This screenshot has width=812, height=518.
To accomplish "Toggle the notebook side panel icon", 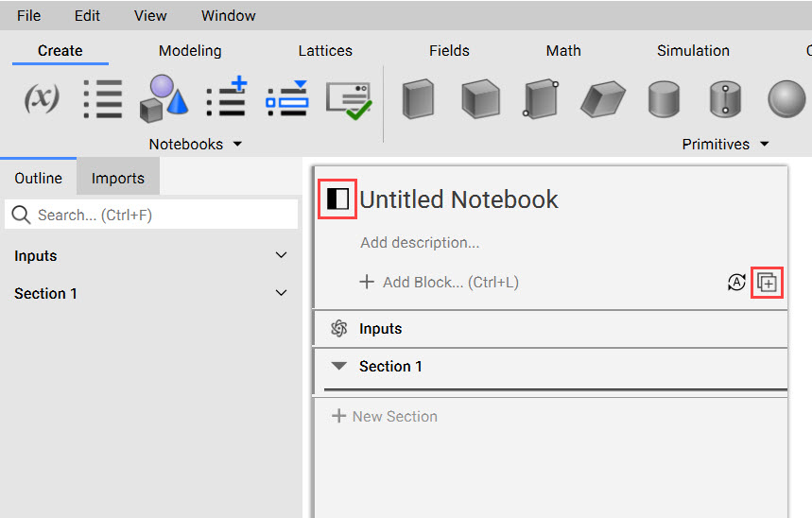I will coord(337,199).
